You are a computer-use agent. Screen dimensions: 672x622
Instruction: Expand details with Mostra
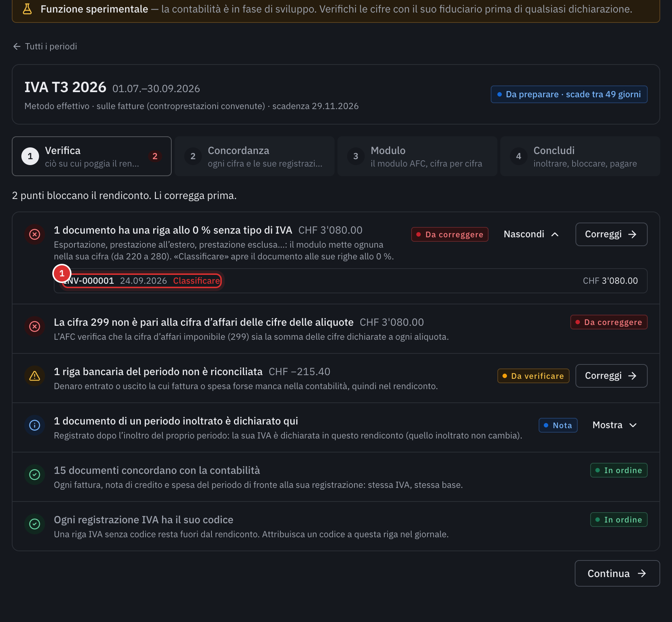point(615,425)
